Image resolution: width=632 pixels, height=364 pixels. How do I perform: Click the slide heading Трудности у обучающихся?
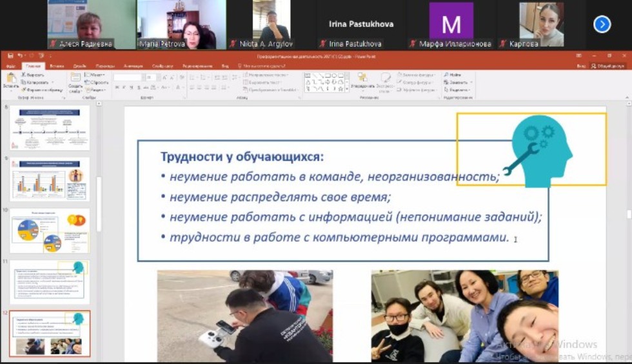click(242, 157)
